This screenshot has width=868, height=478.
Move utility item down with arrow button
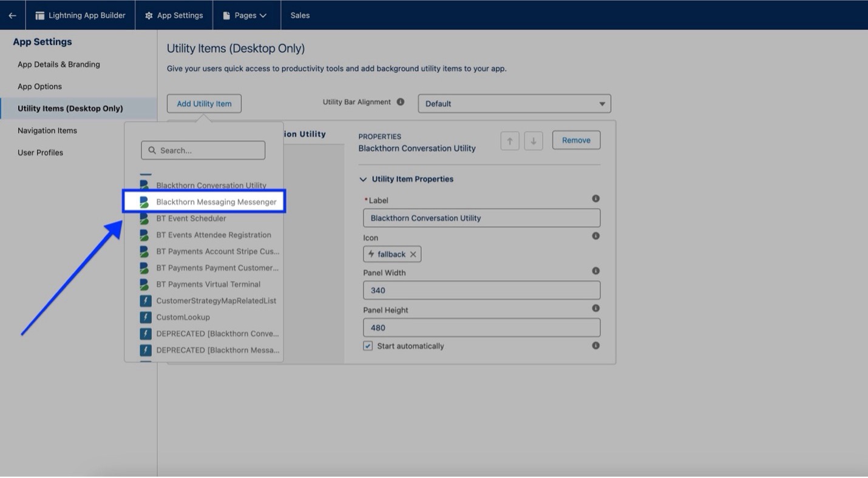click(534, 141)
